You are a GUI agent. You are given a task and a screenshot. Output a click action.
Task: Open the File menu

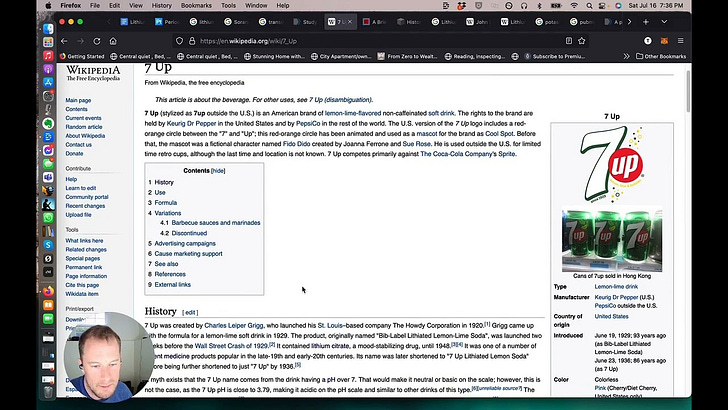click(x=95, y=6)
